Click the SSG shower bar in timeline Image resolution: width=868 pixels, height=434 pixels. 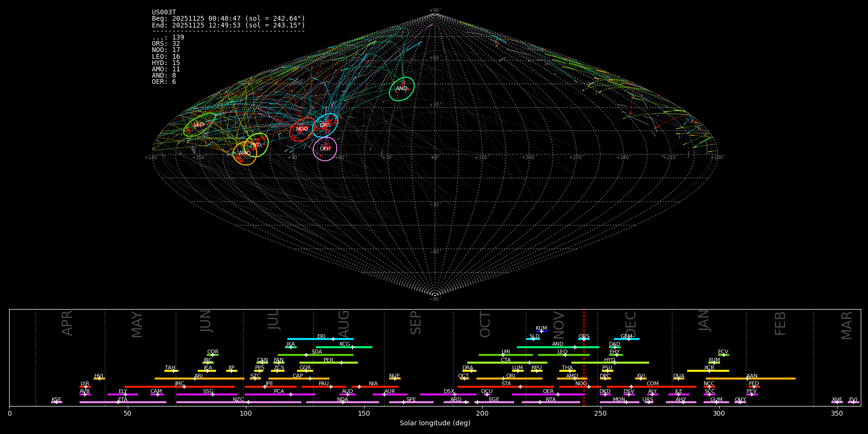click(207, 394)
